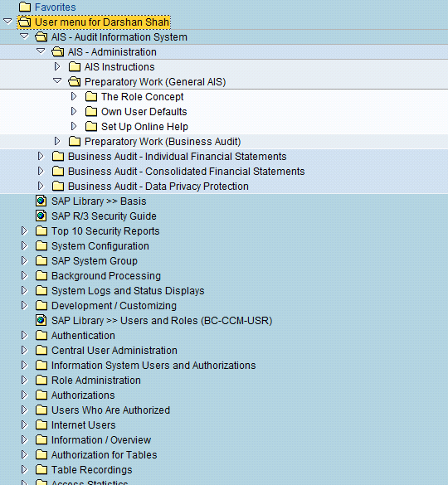The height and width of the screenshot is (485, 448).
Task: Click folder icon of System Configuration
Action: pyautogui.click(x=41, y=245)
